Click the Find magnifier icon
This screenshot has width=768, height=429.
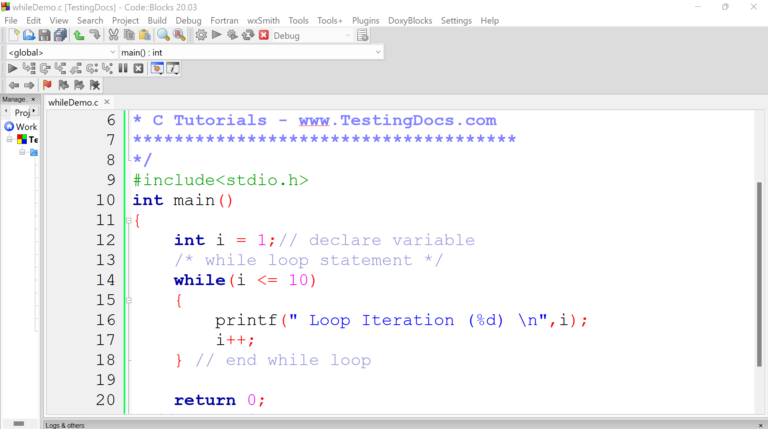tap(163, 35)
